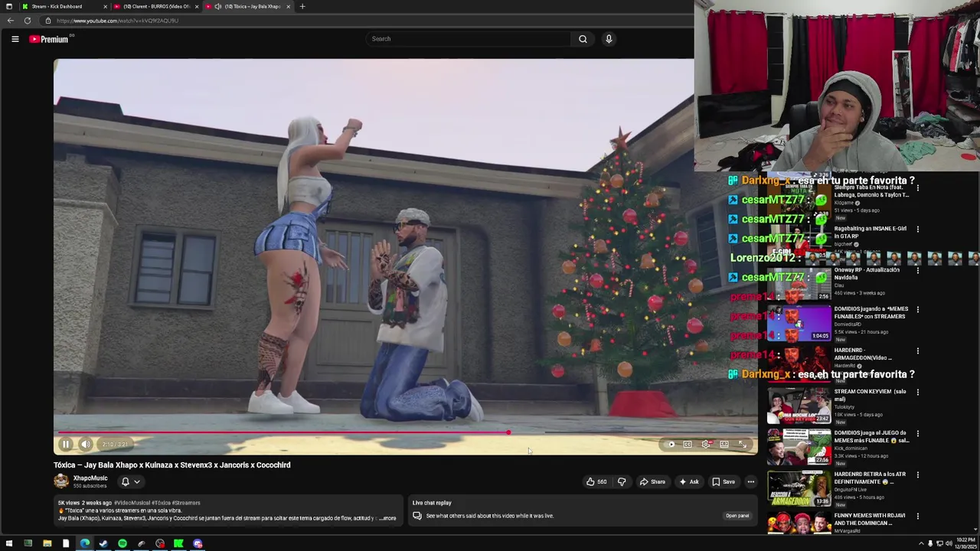Seek using the red progress bar handle

pyautogui.click(x=508, y=432)
